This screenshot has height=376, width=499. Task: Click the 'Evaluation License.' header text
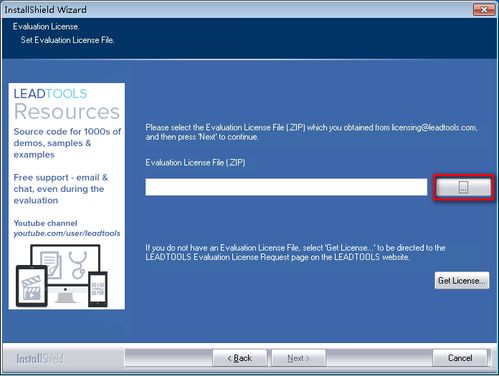[x=46, y=27]
